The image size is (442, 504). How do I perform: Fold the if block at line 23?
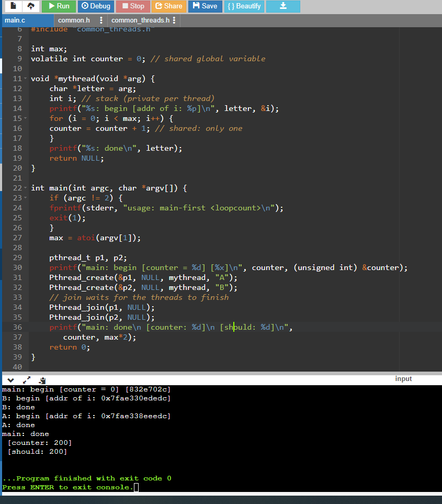(26, 198)
